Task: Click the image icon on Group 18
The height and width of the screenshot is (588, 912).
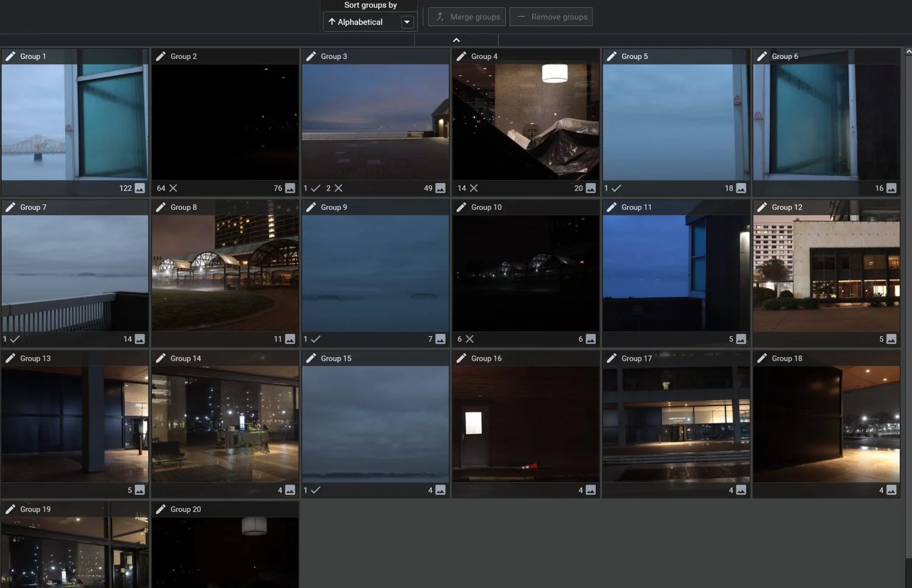Action: point(891,489)
